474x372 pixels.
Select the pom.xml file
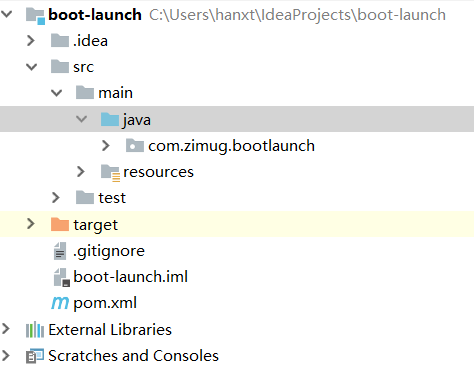coord(105,303)
